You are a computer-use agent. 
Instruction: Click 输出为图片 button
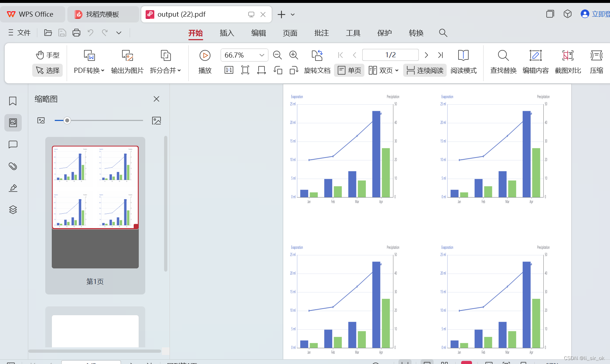pyautogui.click(x=127, y=62)
